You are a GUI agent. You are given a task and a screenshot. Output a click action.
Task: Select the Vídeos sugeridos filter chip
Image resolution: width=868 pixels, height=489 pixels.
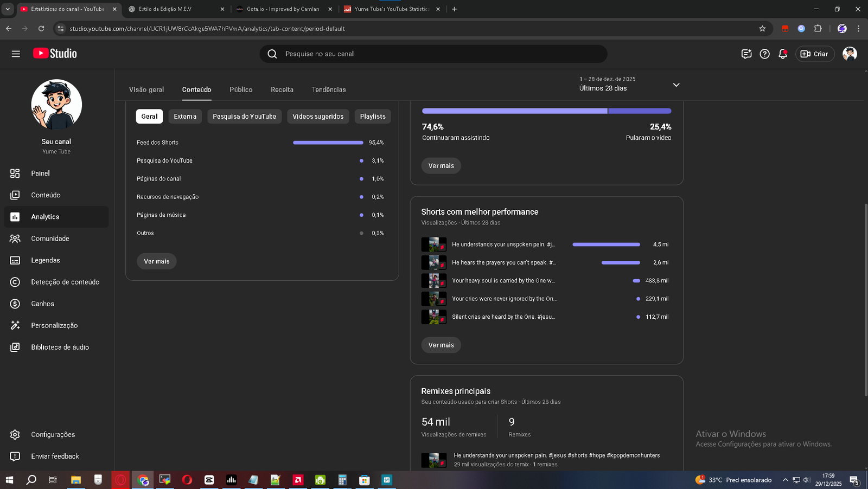[318, 117]
